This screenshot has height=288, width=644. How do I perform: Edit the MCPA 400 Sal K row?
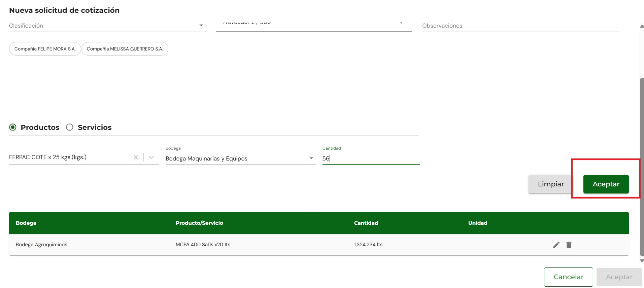tap(556, 245)
